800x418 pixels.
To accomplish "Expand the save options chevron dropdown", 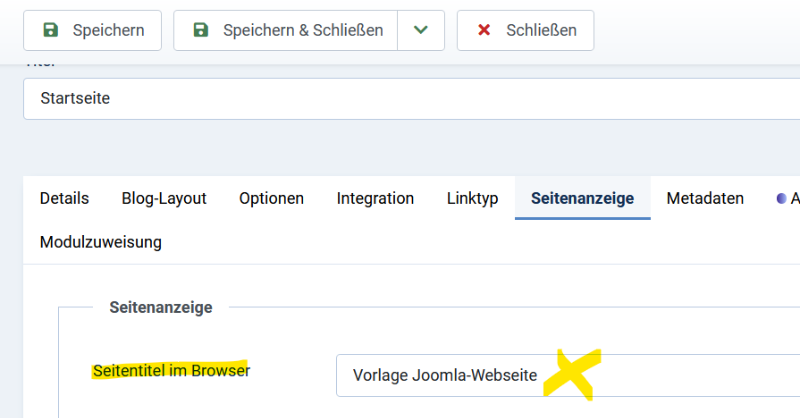I will [420, 30].
